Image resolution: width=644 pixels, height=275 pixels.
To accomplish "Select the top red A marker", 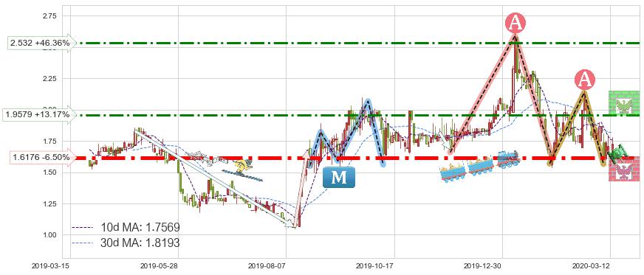I will pos(515,24).
